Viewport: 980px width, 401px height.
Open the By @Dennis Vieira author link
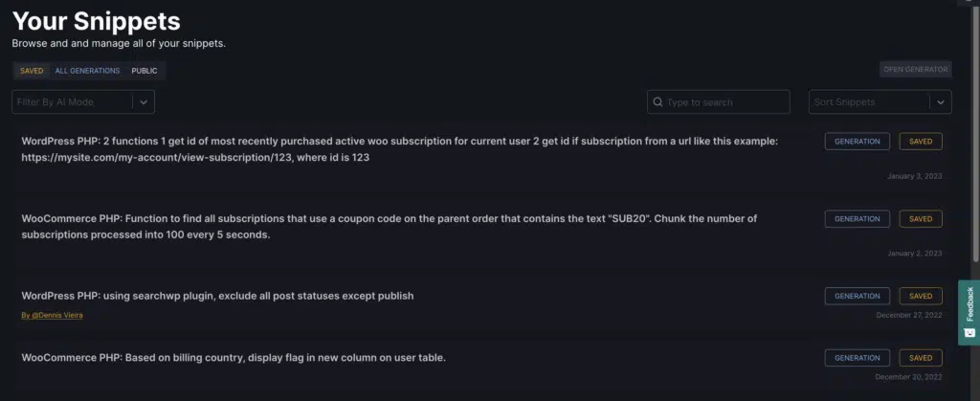click(52, 316)
